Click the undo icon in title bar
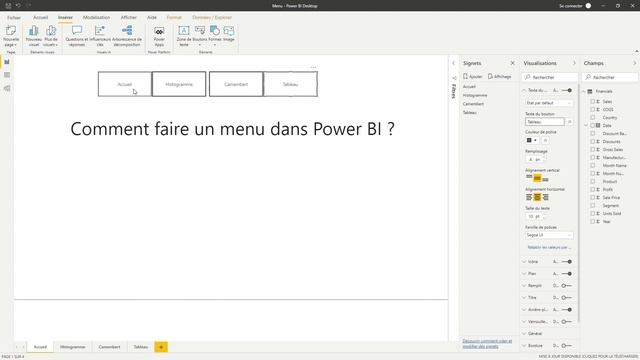This screenshot has width=640, height=360. coord(18,6)
